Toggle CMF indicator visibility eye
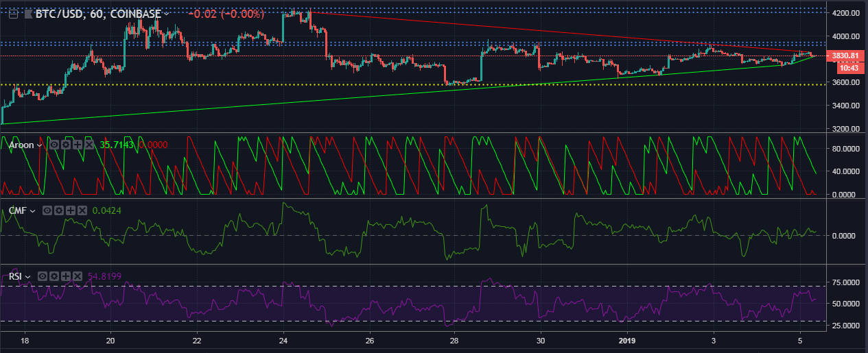The height and width of the screenshot is (353, 868). tap(47, 210)
